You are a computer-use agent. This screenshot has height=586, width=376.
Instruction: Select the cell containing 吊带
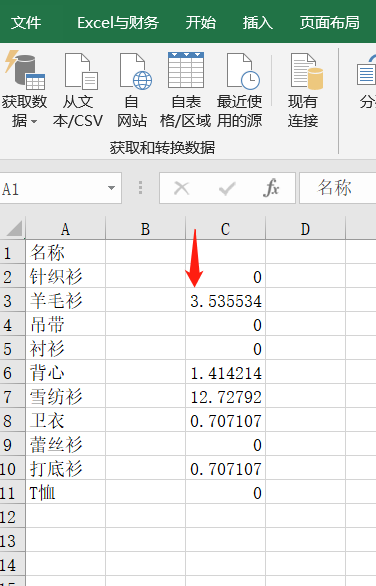(65, 324)
